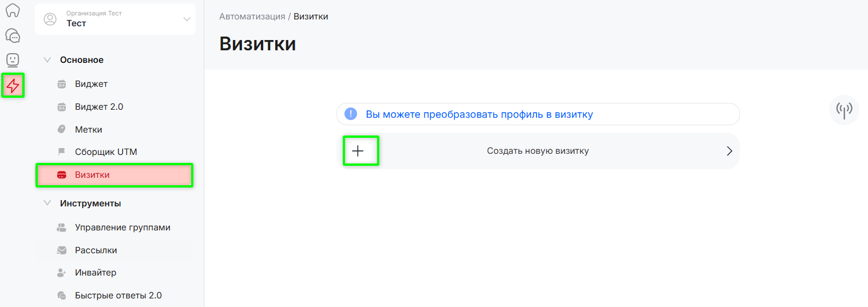Select the lightning automation icon
The image size is (868, 307).
13,86
